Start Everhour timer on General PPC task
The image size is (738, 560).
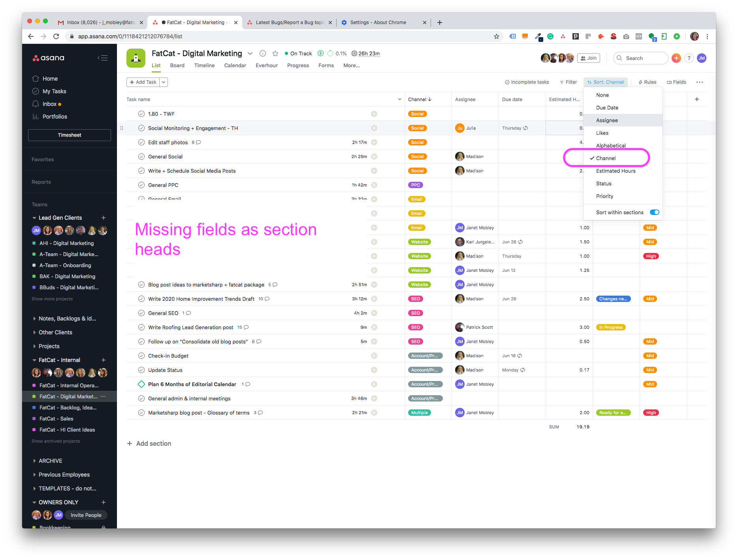(x=374, y=185)
